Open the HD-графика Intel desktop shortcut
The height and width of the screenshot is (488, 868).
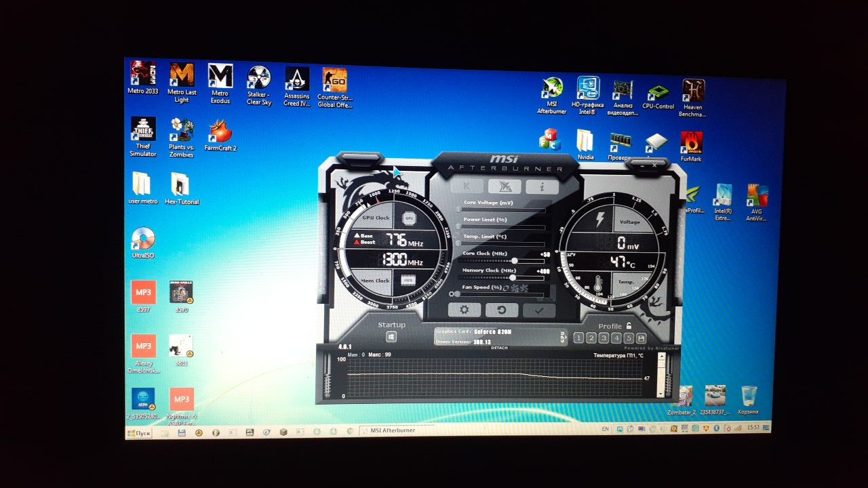point(588,96)
